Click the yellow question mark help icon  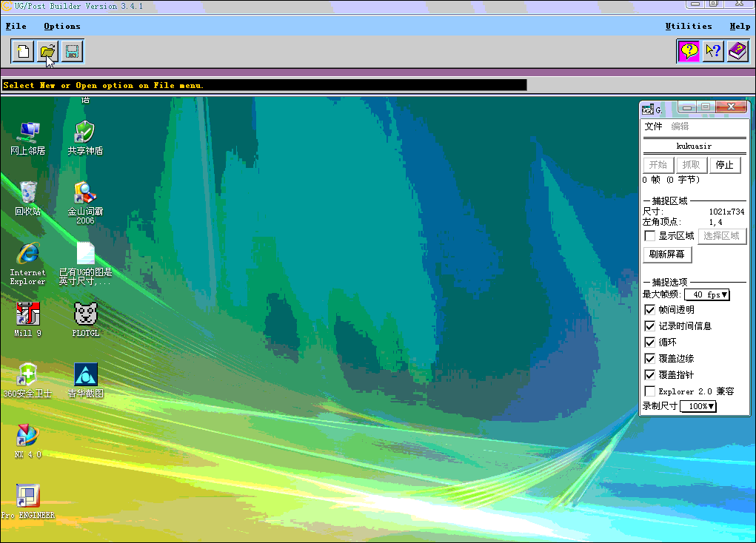click(x=688, y=50)
